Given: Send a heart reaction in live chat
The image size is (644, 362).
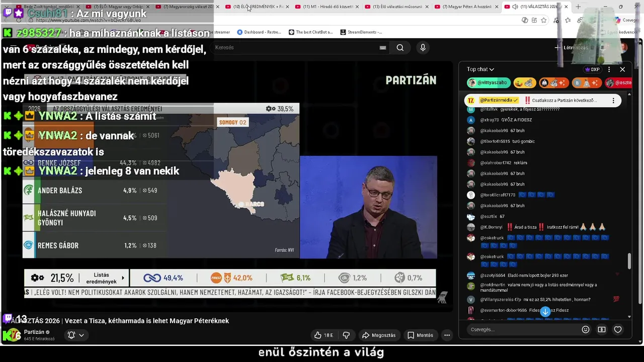Looking at the screenshot, I should 618,329.
